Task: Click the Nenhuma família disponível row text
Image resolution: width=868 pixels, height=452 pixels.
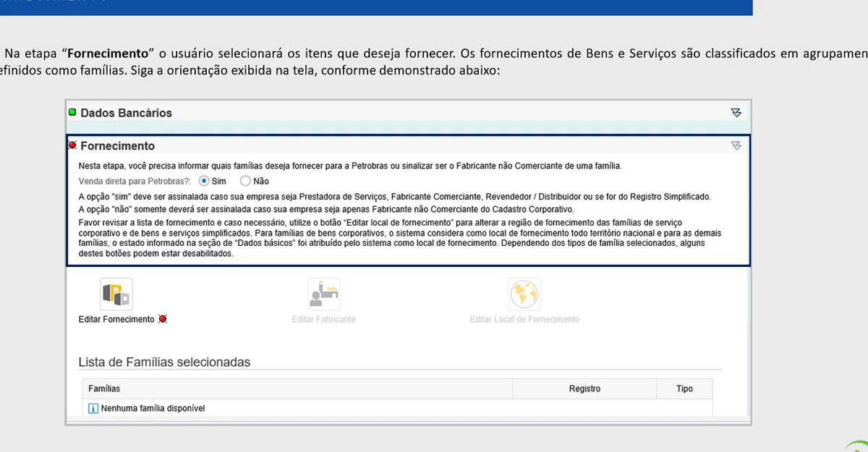Action: tap(153, 409)
